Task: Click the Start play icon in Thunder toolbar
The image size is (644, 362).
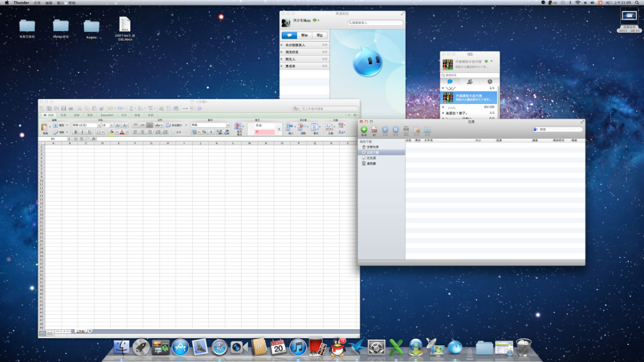Action: 385,130
